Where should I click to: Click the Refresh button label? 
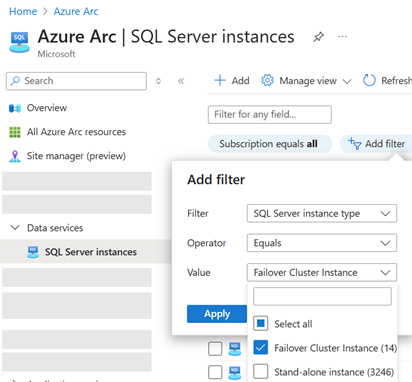(396, 81)
